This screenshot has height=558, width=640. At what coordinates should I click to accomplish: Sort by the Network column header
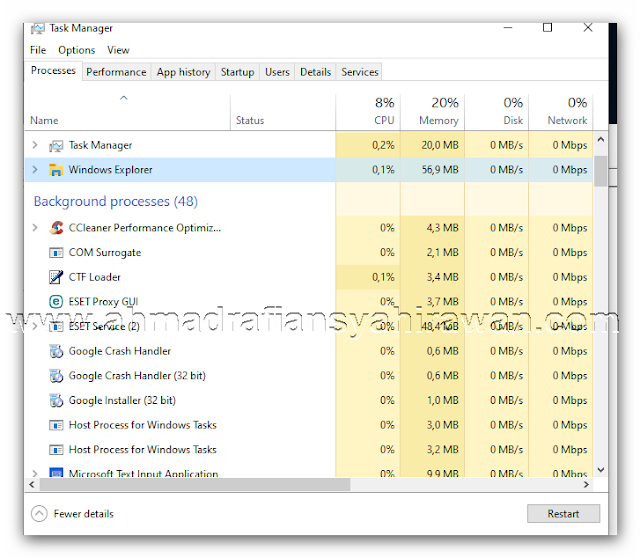pos(561,112)
